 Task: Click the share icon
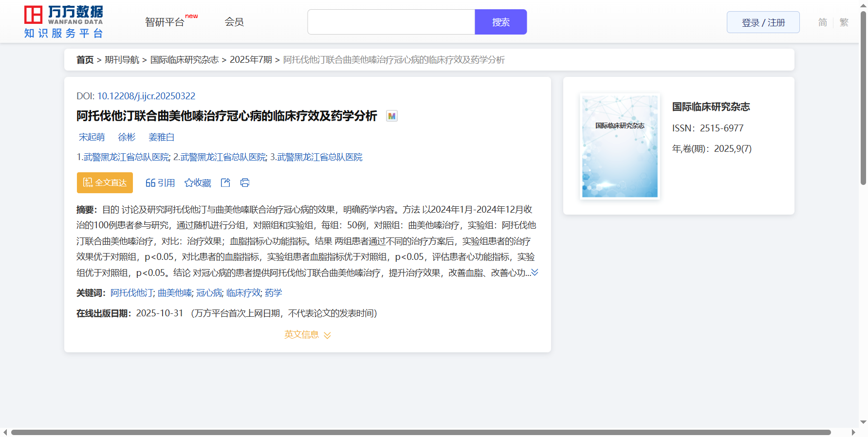(x=225, y=182)
